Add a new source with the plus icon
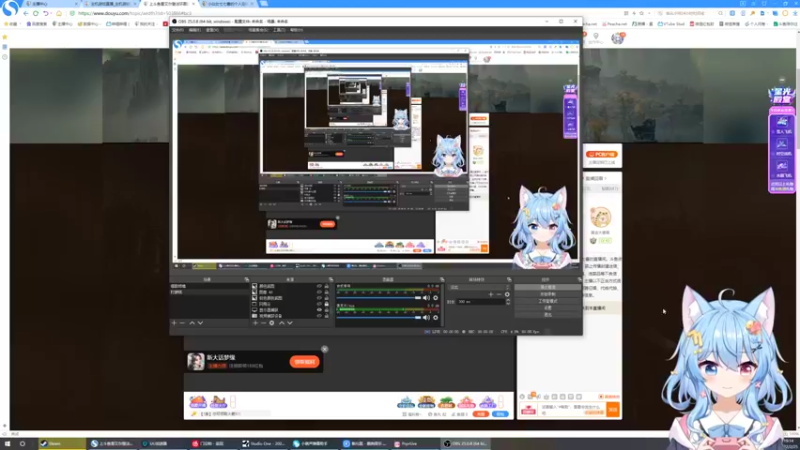The height and width of the screenshot is (450, 800). point(255,323)
